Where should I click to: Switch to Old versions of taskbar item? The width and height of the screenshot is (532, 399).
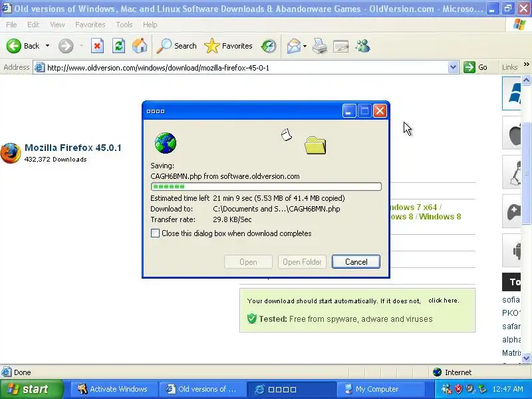click(202, 389)
